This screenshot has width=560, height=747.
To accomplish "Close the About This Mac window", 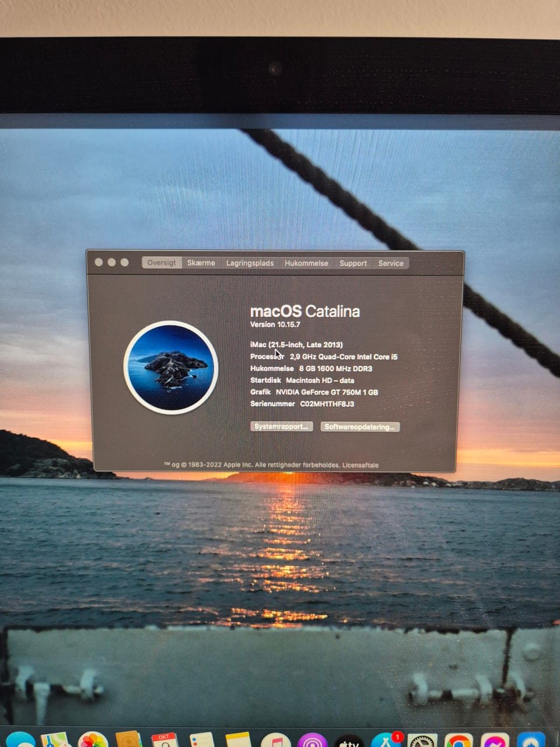I will tap(99, 263).
